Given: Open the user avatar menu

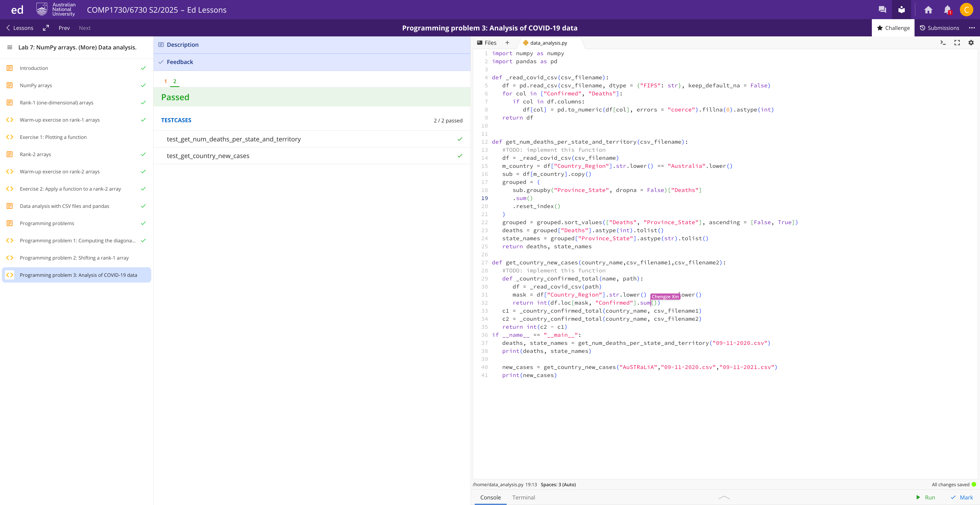Looking at the screenshot, I should coord(966,10).
